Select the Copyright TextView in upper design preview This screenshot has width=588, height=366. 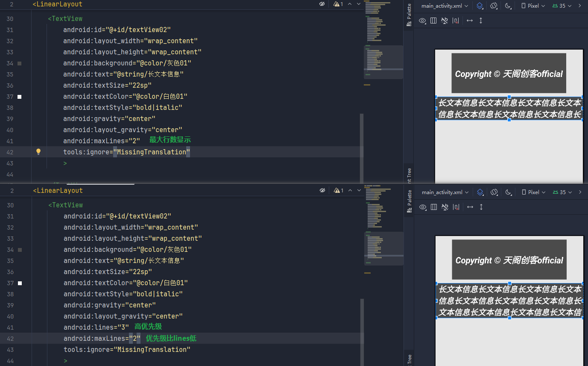[509, 73]
